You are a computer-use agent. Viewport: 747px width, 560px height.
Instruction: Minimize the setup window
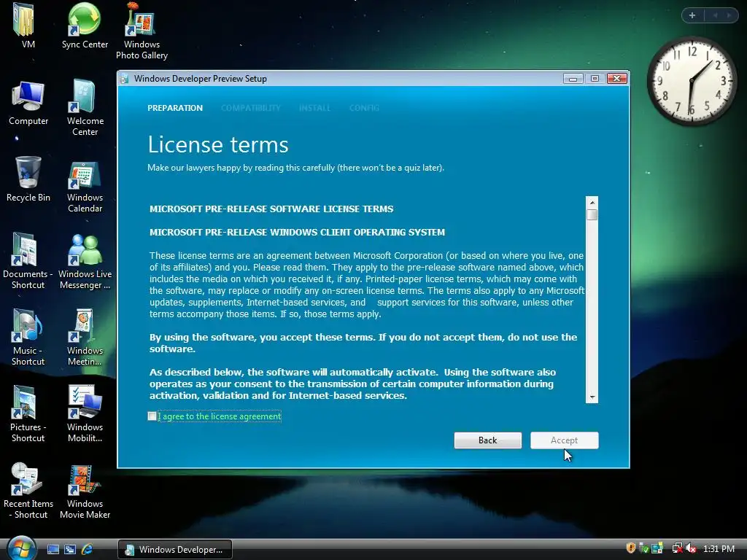(x=573, y=79)
